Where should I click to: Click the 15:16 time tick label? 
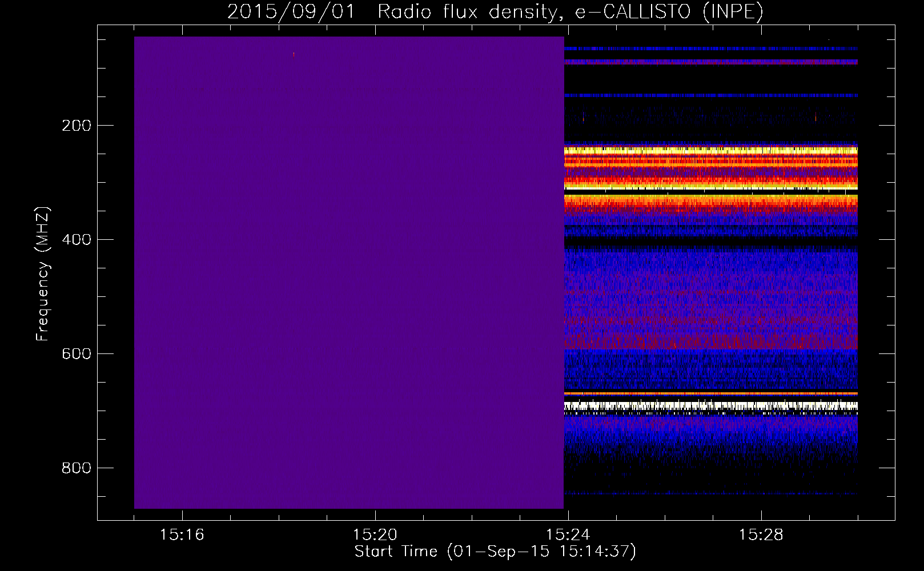[182, 535]
